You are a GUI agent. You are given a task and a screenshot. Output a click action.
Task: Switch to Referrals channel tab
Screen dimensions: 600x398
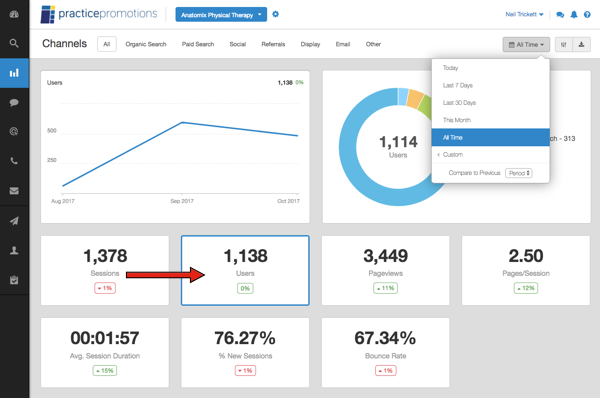[x=273, y=44]
